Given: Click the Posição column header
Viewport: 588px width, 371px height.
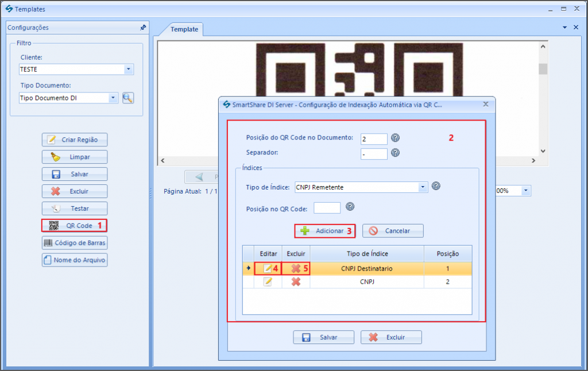Looking at the screenshot, I should coord(448,254).
